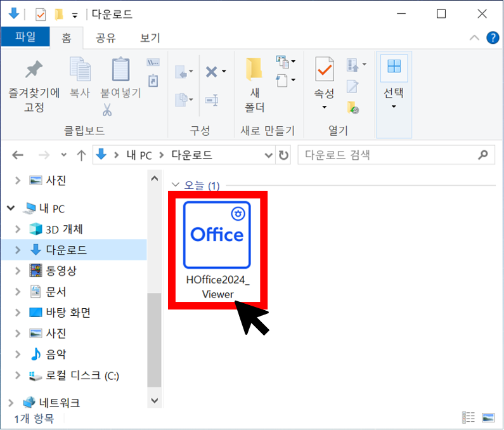Click the Help question mark icon

(493, 37)
